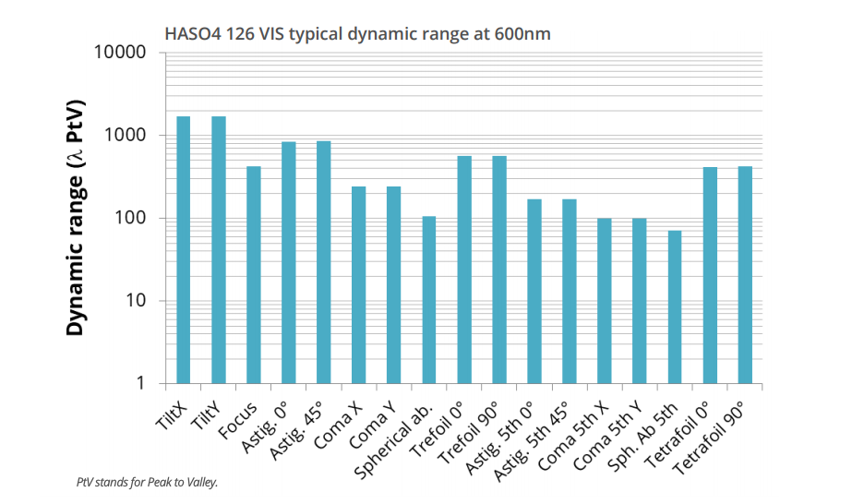
Task: Click the TiltX bar
Action: coord(183,250)
